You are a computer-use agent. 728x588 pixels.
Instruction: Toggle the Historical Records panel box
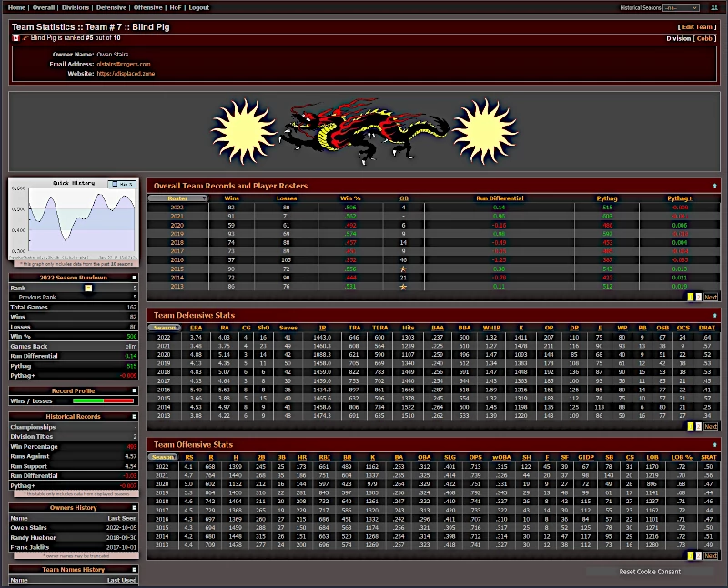[x=134, y=416]
